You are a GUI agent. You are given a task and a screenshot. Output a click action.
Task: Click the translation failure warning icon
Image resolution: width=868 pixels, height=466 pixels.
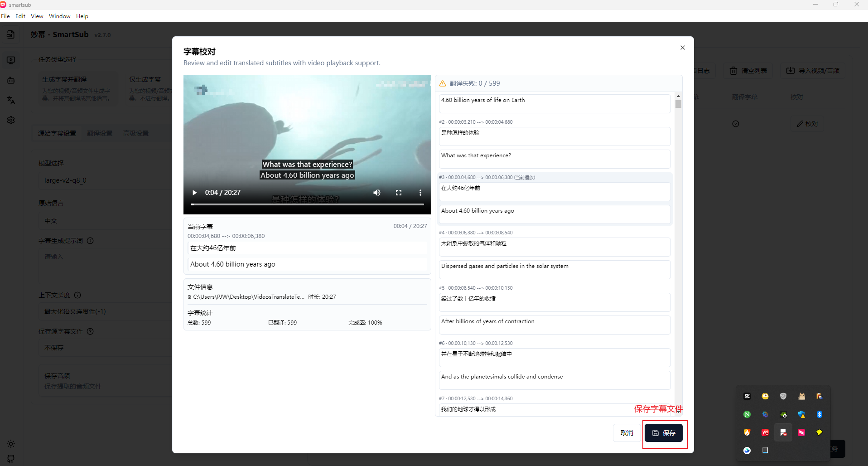click(443, 83)
